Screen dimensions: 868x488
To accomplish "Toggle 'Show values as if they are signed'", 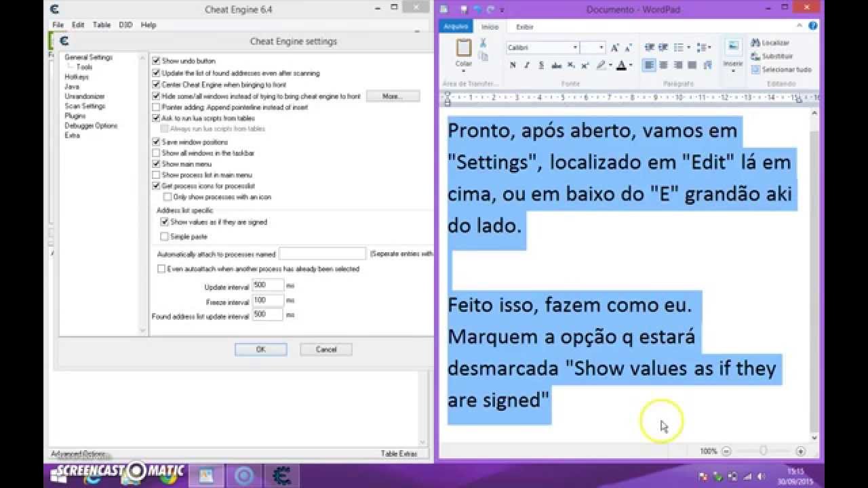I will click(164, 222).
